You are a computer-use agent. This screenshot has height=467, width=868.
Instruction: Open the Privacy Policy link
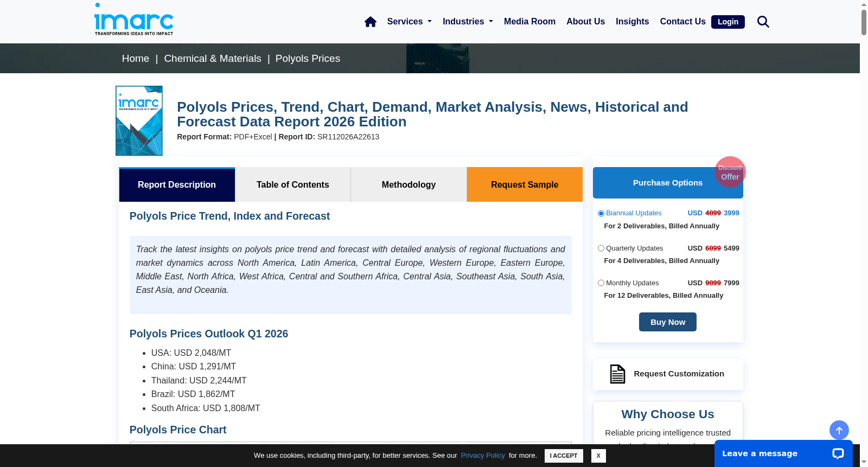483,456
